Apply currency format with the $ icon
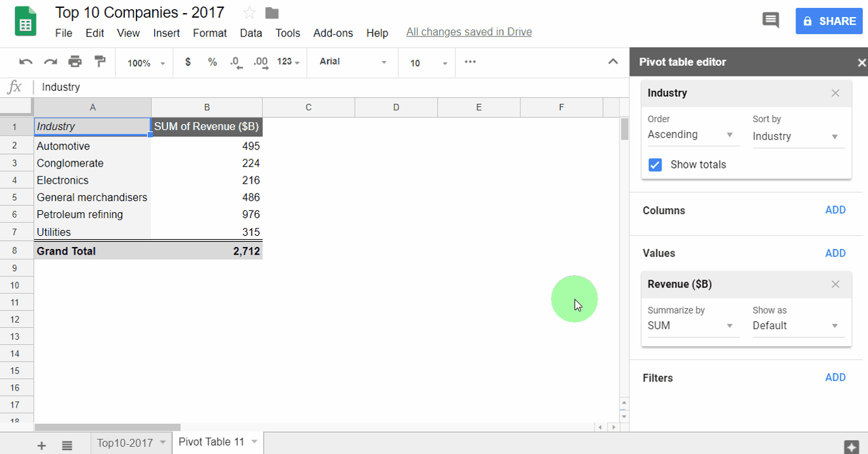Viewport: 868px width, 454px height. coord(188,62)
